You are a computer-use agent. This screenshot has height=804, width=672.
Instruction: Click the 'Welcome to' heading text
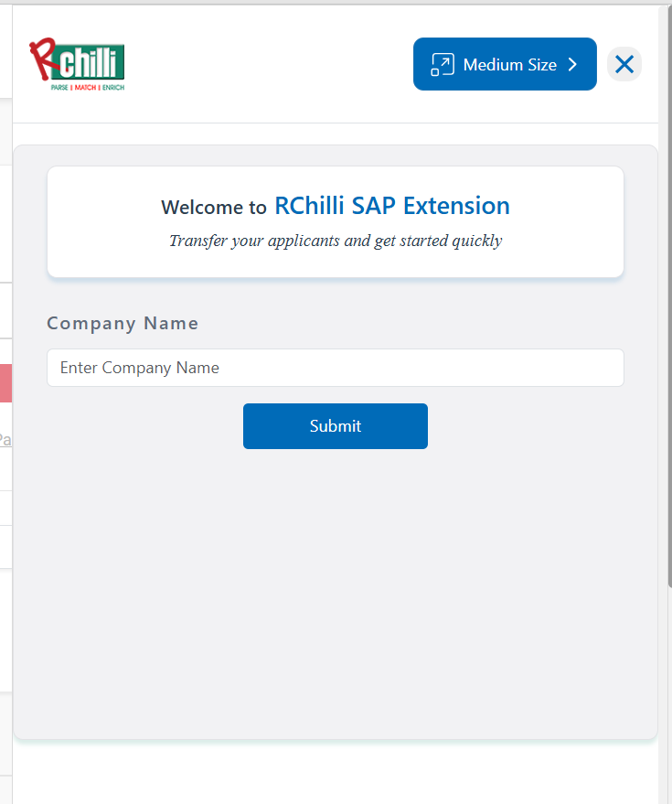214,208
